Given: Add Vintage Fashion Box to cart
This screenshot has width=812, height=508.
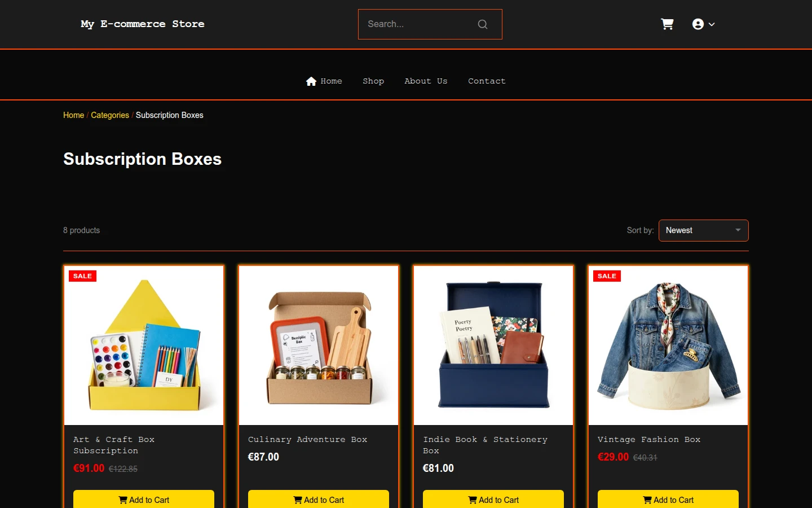Looking at the screenshot, I should 668,500.
